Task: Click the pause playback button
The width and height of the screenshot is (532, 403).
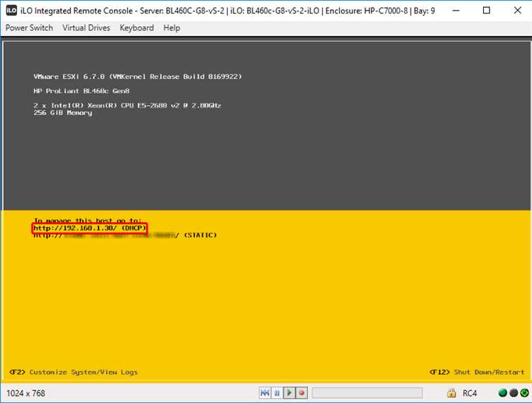Action: pyautogui.click(x=277, y=393)
